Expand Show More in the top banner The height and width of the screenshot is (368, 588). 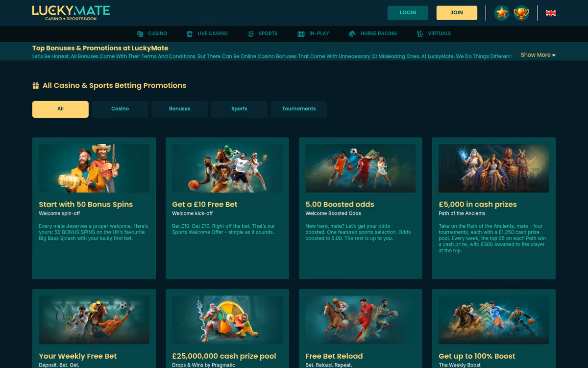[x=538, y=55]
